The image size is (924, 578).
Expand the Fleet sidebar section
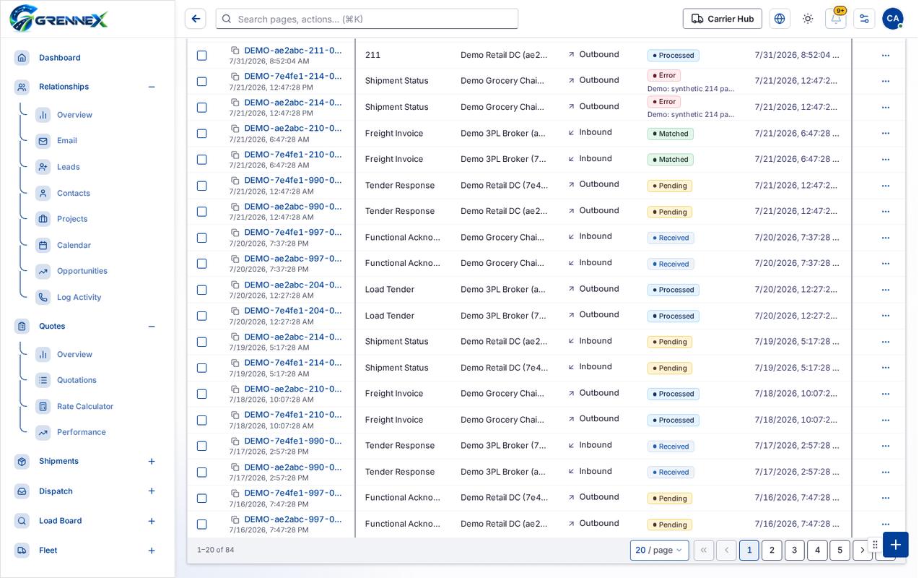coord(152,551)
